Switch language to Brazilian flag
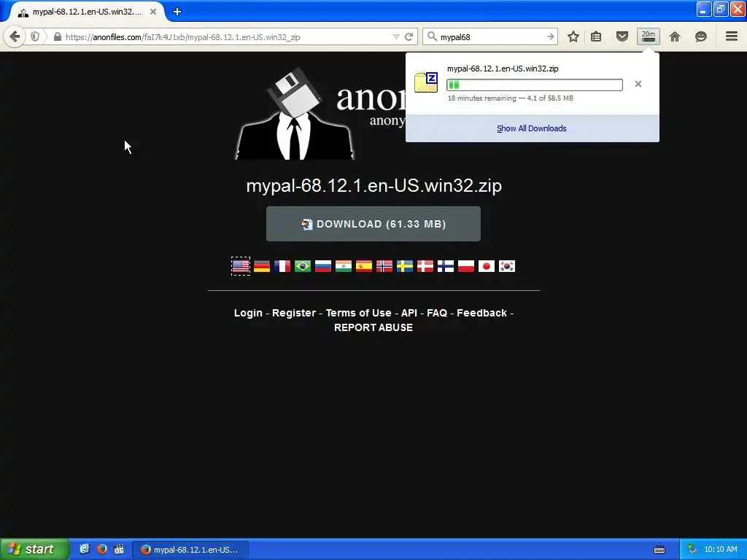 pos(303,266)
